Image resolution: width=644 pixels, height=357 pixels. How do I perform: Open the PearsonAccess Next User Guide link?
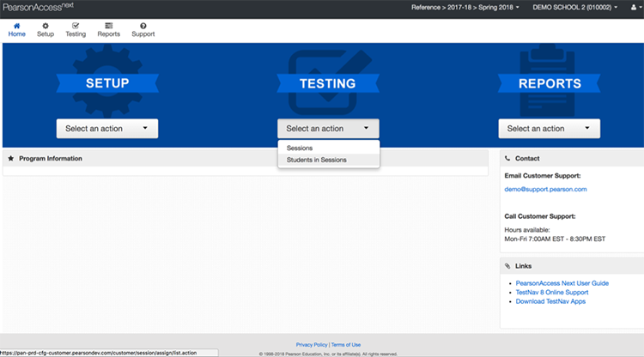pos(562,283)
